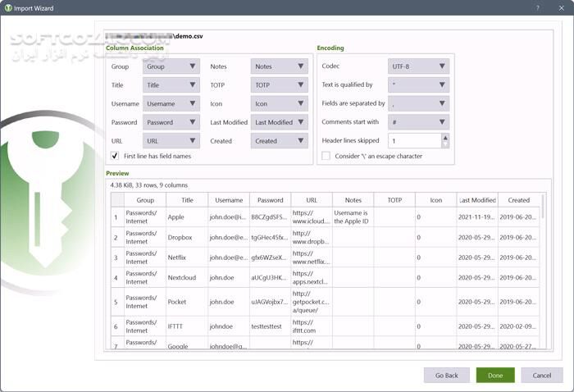Open the Codec UTF-8 dropdown
The height and width of the screenshot is (392, 574).
point(418,66)
